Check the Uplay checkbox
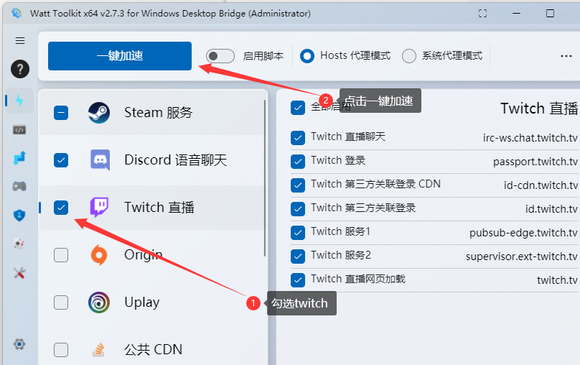 61,302
